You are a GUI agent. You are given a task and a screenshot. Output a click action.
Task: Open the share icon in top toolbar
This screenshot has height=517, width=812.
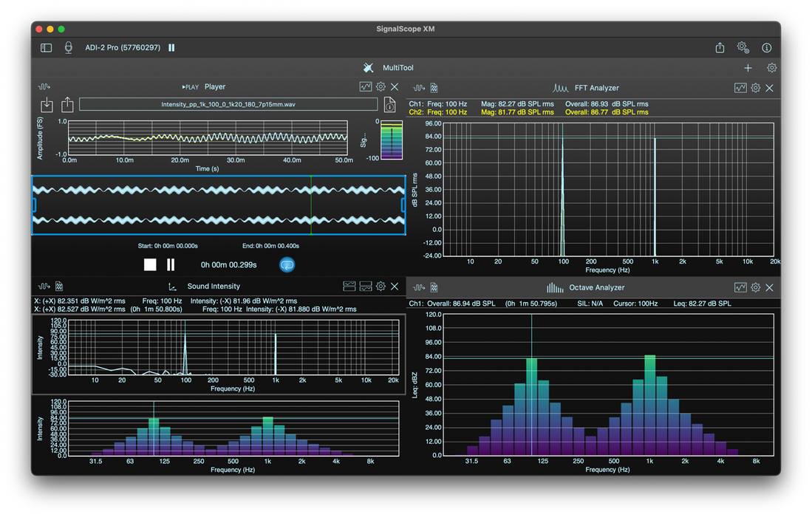click(720, 48)
